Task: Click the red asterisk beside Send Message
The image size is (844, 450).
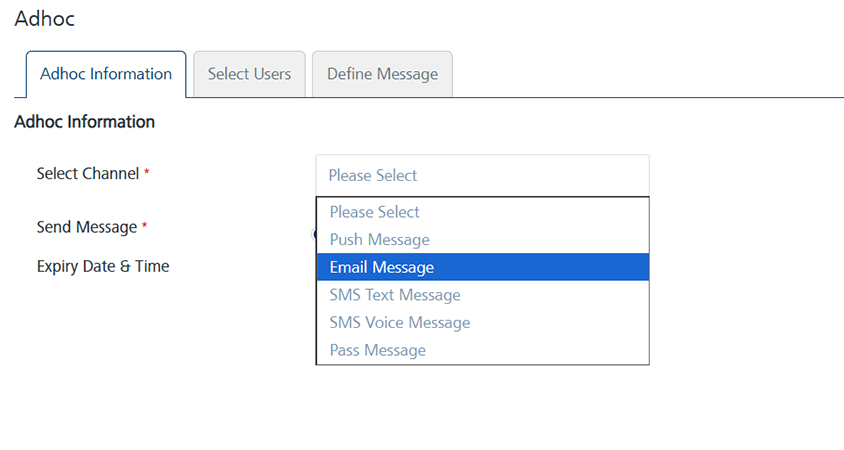Action: [144, 227]
